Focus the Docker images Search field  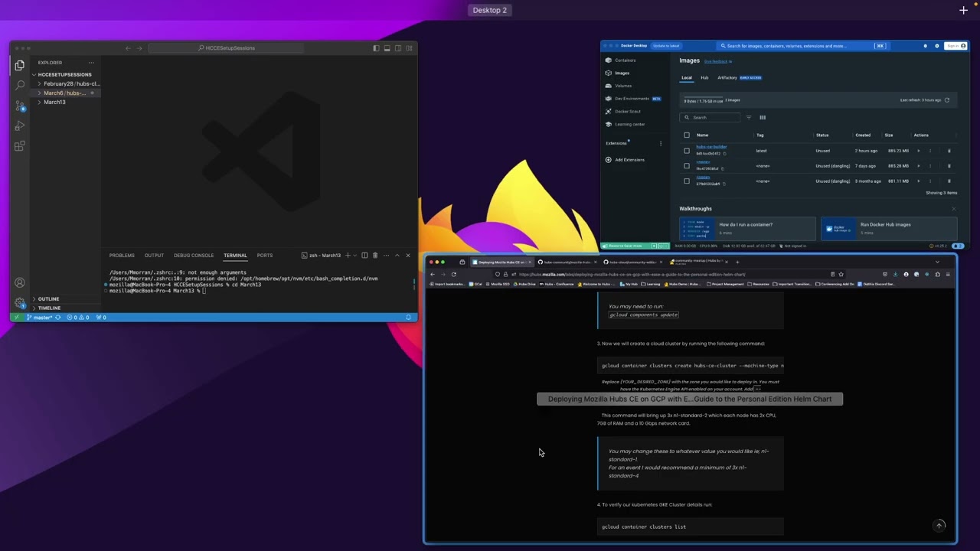(x=710, y=117)
